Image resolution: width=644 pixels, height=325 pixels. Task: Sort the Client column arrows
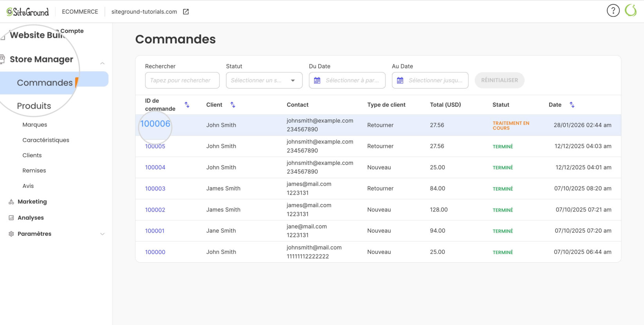(x=233, y=105)
